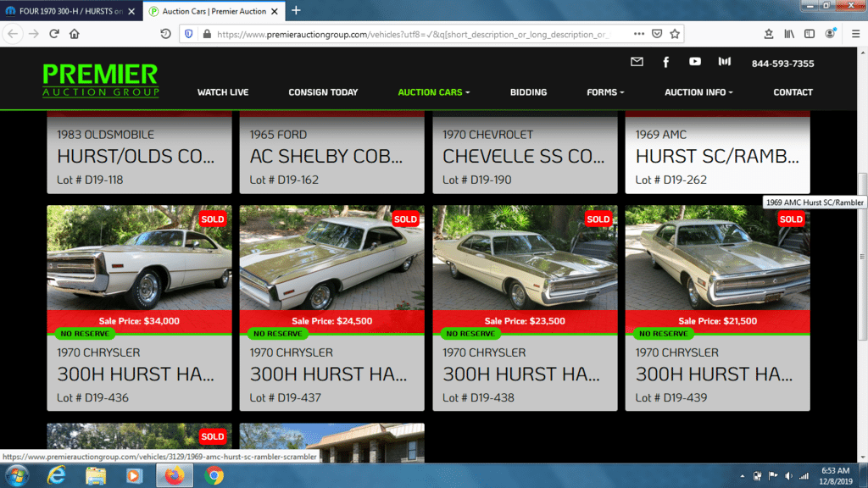This screenshot has width=868, height=488.
Task: Expand the Forms dropdown menu
Action: click(605, 92)
